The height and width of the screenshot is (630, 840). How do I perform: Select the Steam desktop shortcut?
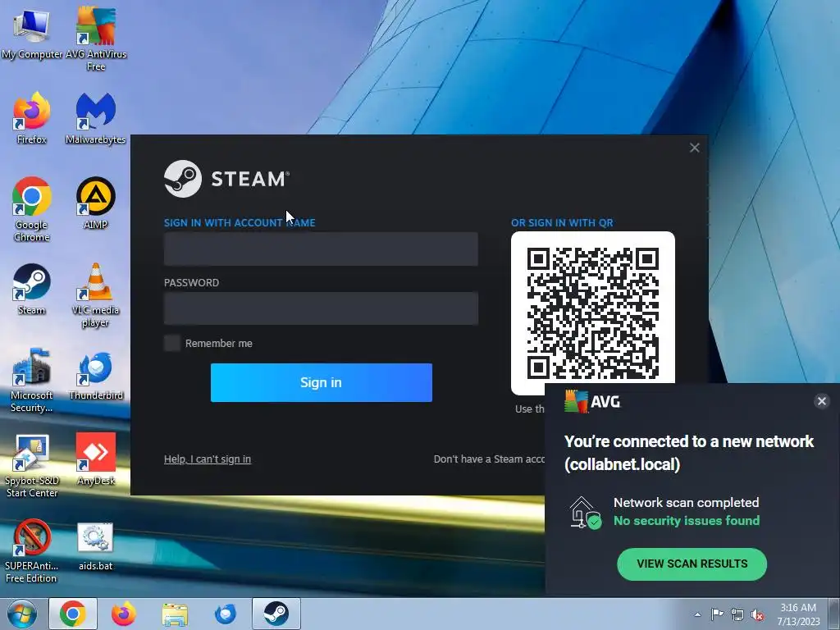tap(32, 290)
